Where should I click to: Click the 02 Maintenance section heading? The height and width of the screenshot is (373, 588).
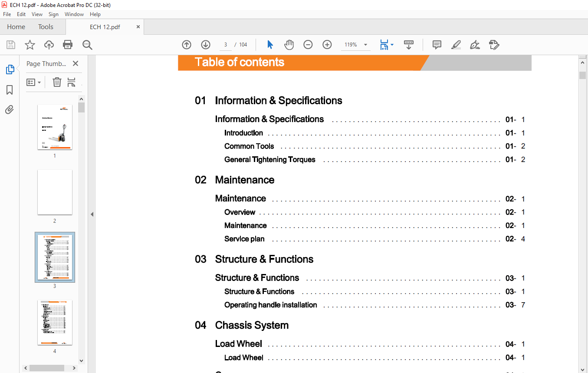[x=234, y=180]
